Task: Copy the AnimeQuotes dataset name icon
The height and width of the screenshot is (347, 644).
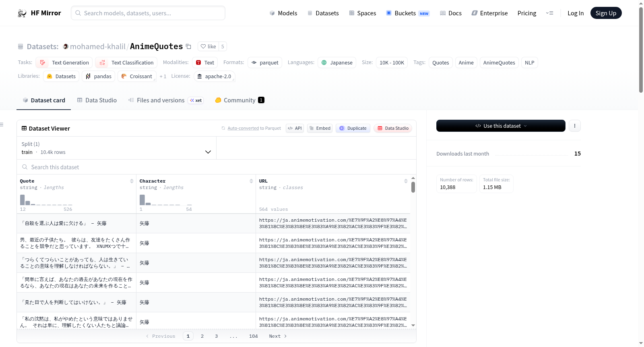Action: [188, 46]
